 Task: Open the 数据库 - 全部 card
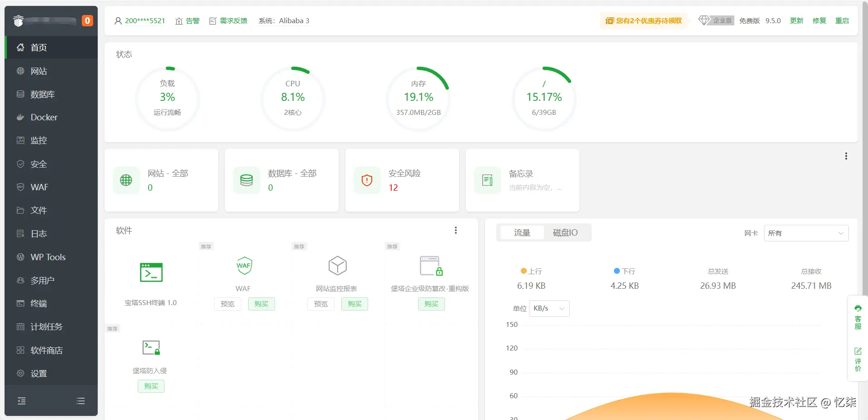click(282, 180)
